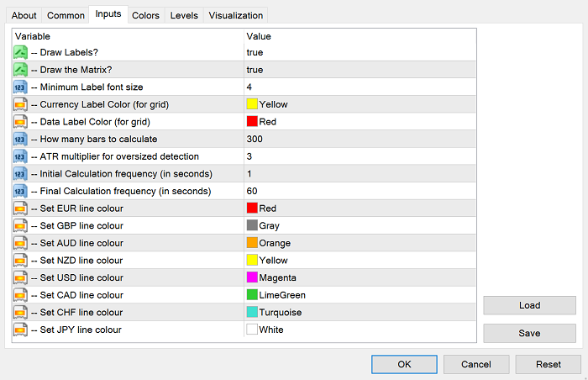The width and height of the screenshot is (588, 380).
Task: Select 'Minimum Label font size' label
Action: 92,87
